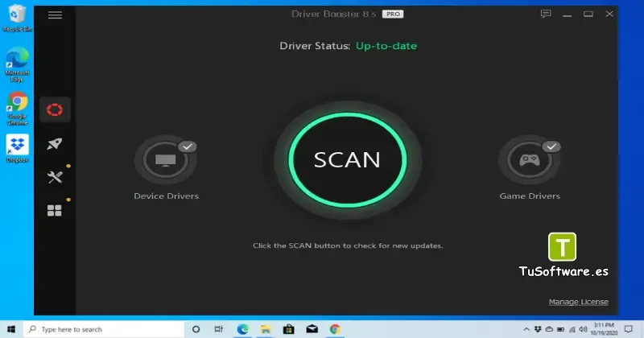Screen dimensions: 644x338
Task: Select the Google Chrome desktop shortcut
Action: click(17, 109)
